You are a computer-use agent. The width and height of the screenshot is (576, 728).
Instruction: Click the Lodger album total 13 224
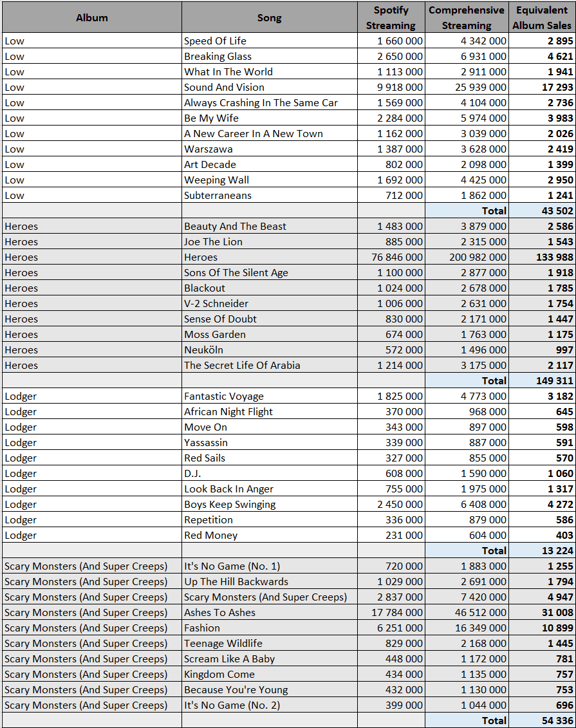542,550
